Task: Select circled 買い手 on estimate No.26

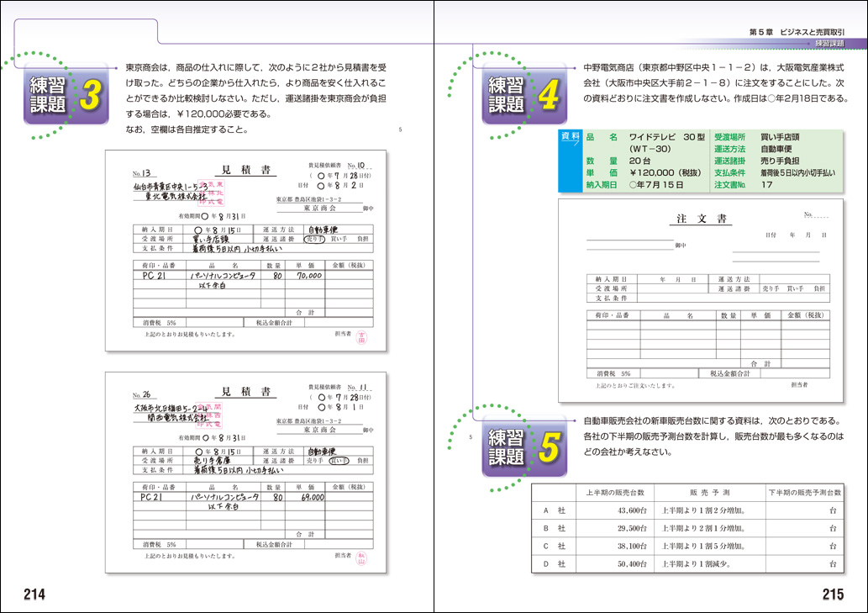Action: tap(339, 461)
